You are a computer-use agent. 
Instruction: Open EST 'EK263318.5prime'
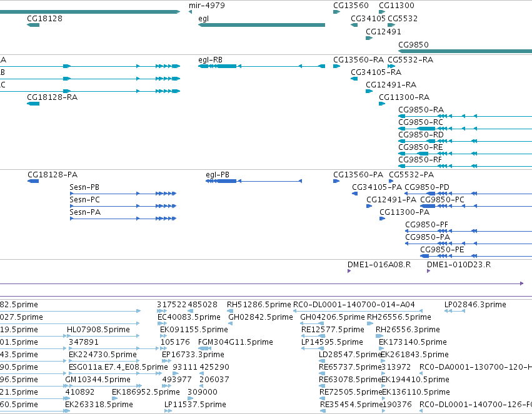(99, 405)
